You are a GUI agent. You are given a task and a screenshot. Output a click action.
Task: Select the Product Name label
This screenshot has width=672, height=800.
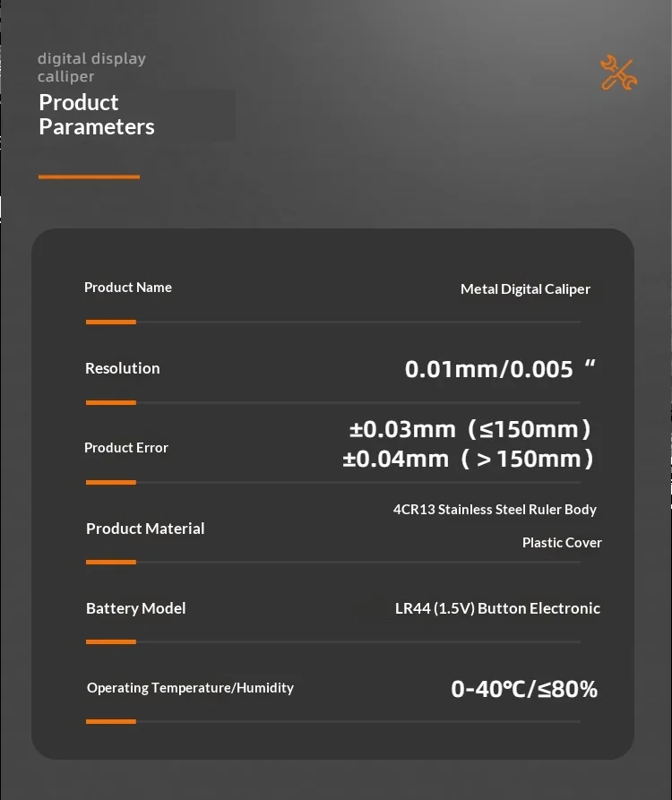click(127, 288)
